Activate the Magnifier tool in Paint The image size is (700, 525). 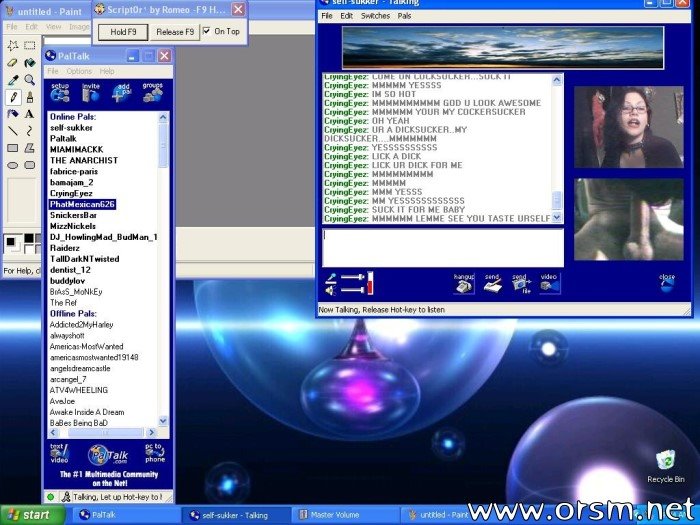[29, 80]
